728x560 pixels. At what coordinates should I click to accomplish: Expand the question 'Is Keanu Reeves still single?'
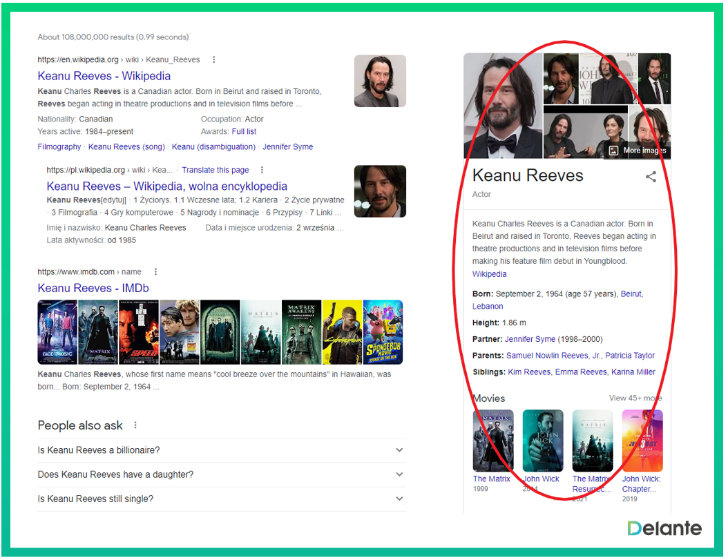[222, 499]
